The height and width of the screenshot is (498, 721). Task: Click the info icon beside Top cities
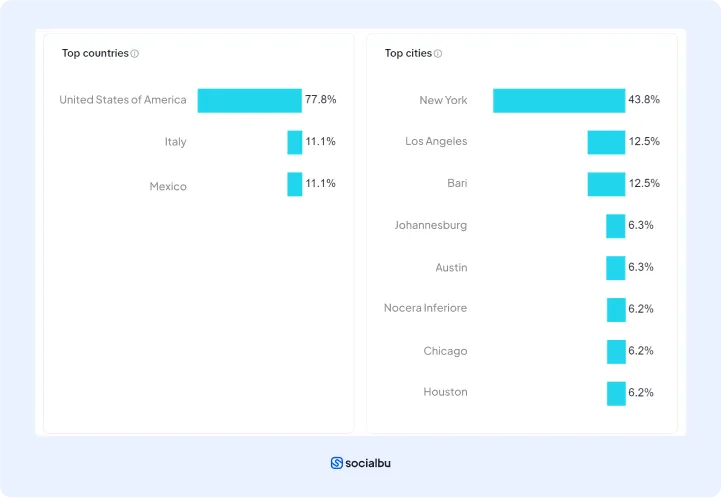tap(438, 54)
